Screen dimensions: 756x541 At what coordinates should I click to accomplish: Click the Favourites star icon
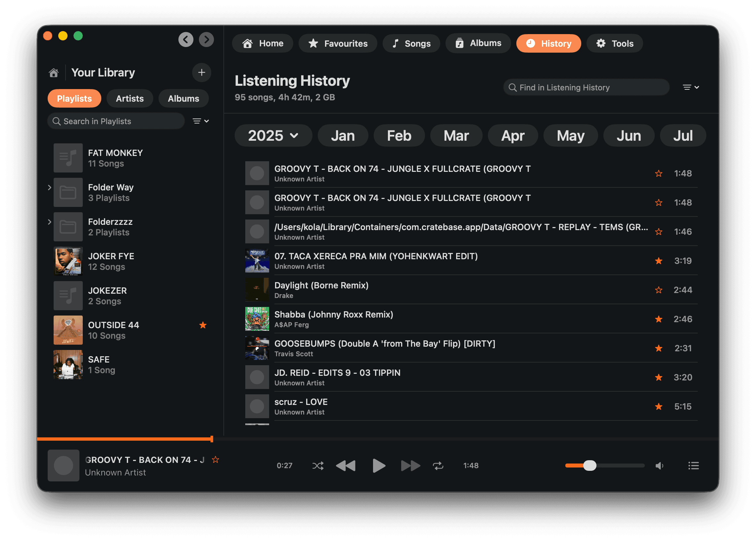(x=313, y=43)
